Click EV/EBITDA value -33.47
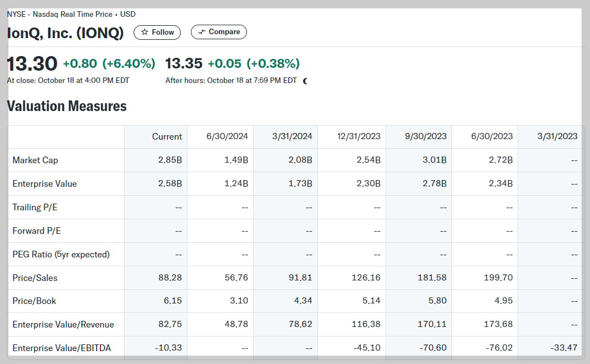The width and height of the screenshot is (590, 364). tap(564, 348)
